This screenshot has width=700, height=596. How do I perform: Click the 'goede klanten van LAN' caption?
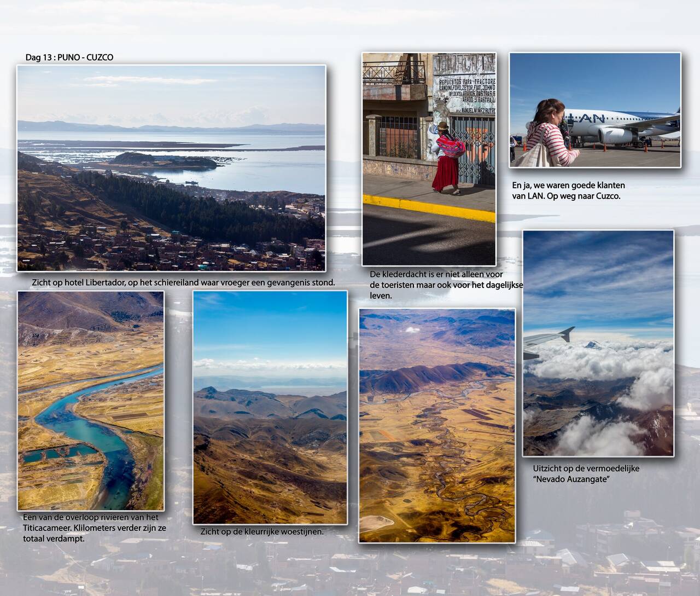pos(568,190)
